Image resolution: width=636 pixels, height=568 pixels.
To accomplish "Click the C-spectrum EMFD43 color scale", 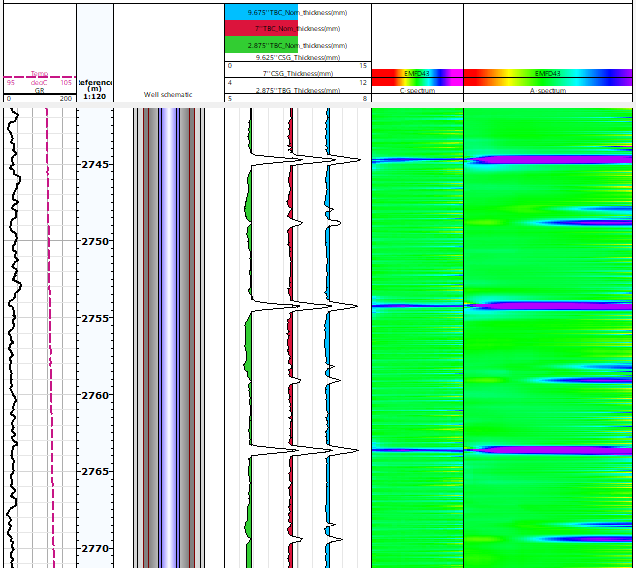I will pos(417,75).
